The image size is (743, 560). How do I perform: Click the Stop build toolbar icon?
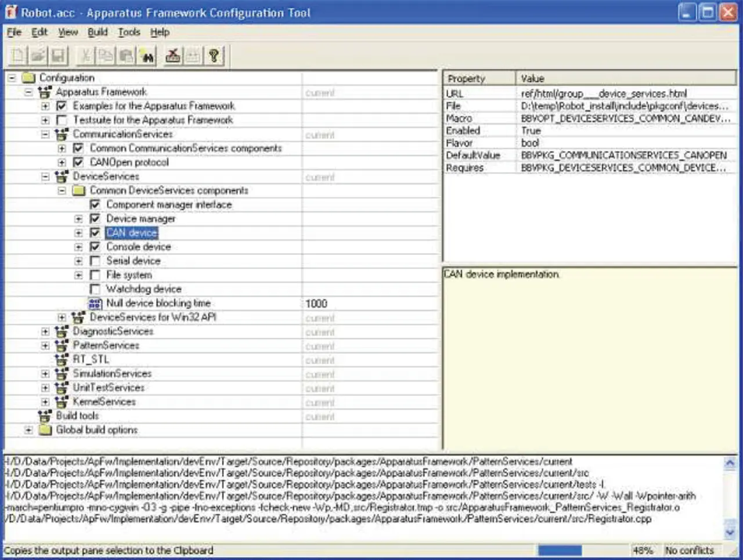pyautogui.click(x=172, y=56)
